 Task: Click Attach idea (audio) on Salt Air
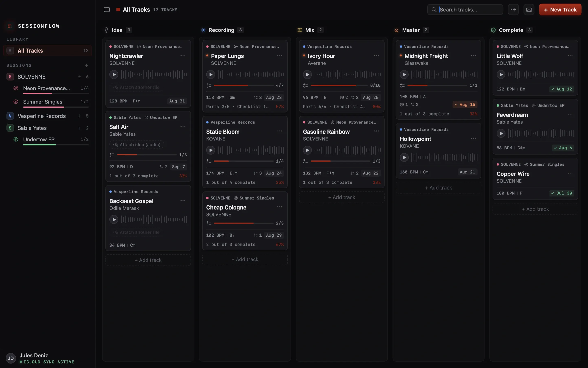137,145
